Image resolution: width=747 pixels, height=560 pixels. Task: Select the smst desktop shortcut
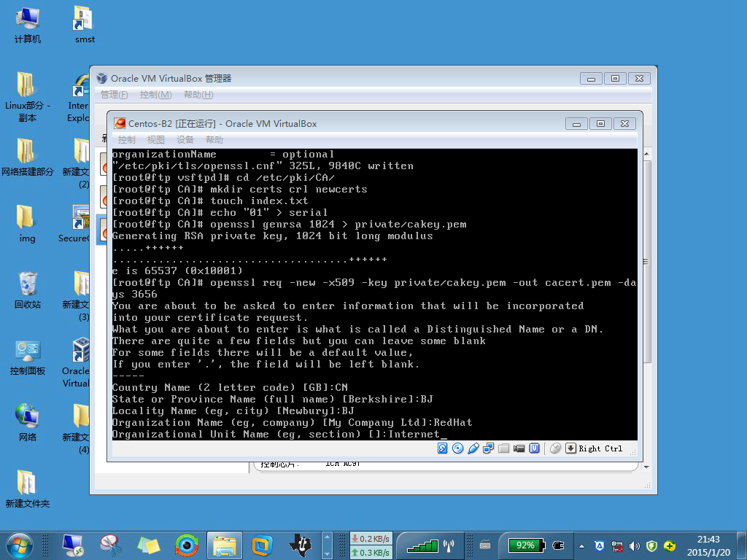[x=85, y=25]
